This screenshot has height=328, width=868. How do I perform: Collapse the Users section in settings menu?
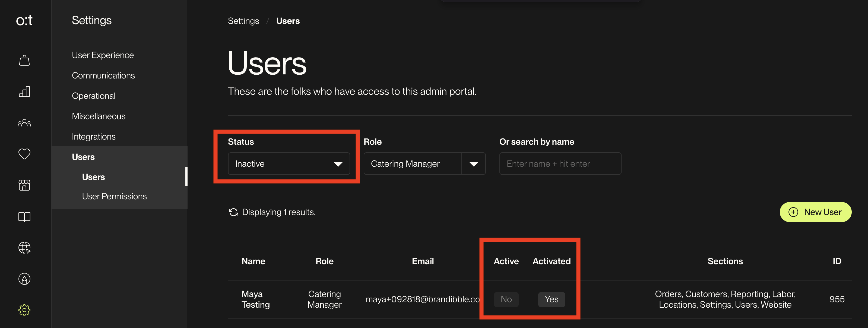(83, 157)
